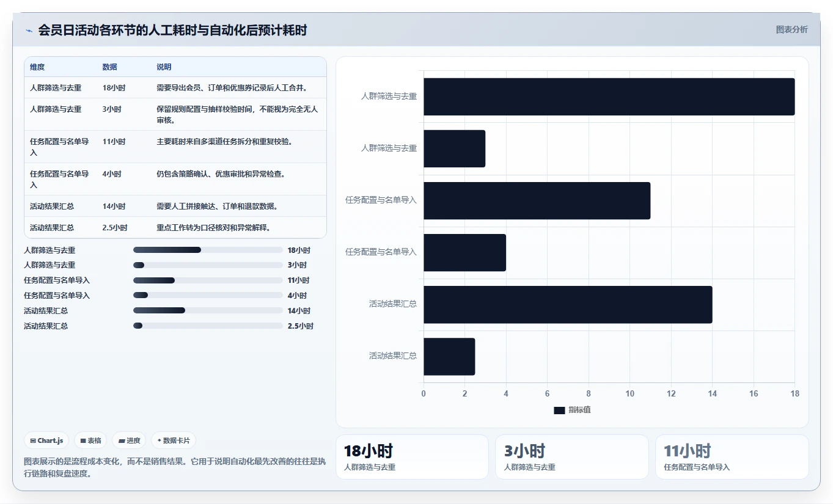Click the note starting 重点工作转为

tap(213, 228)
